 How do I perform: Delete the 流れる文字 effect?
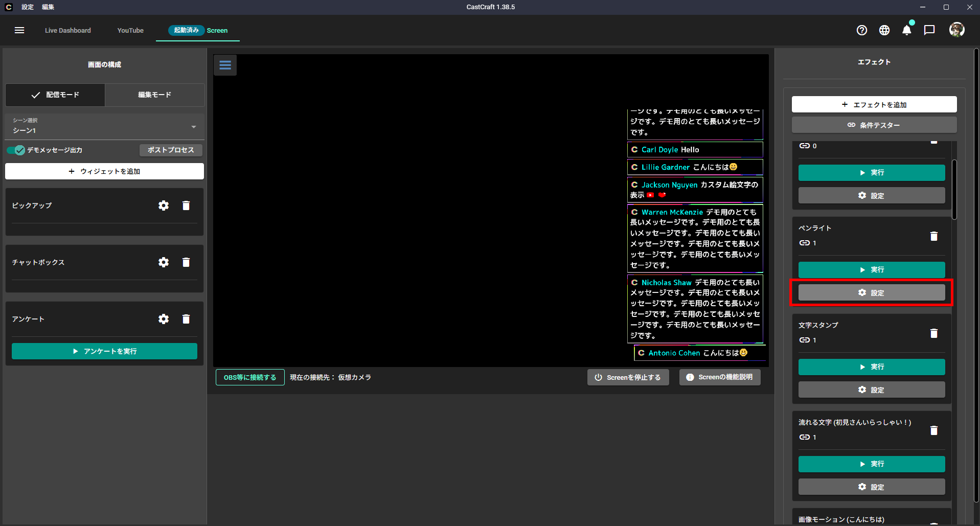click(934, 430)
